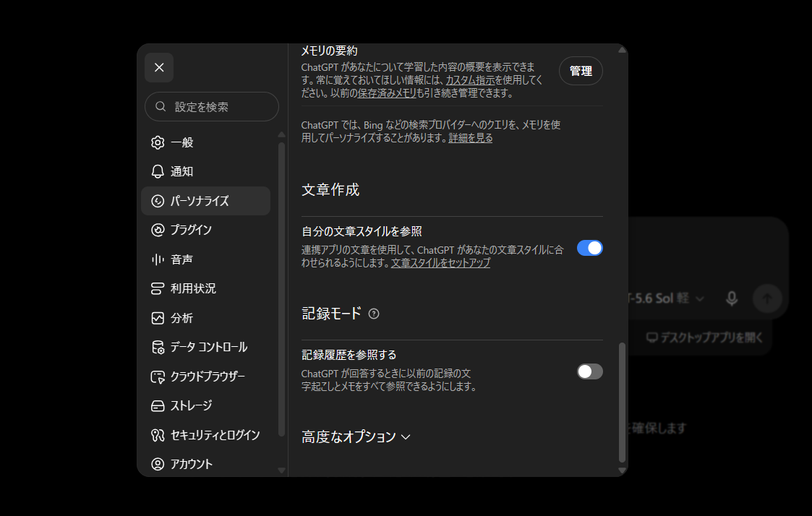Screen dimensions: 812x516
Task: Click the ストレージ drive icon
Action: (x=158, y=405)
